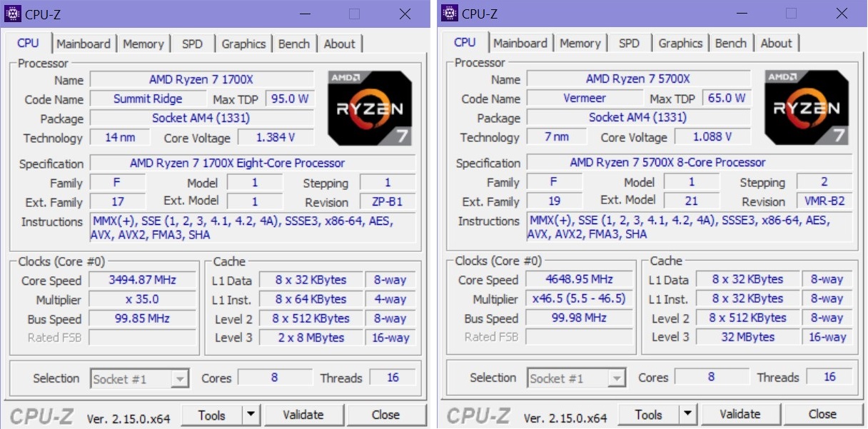
Task: Click the CPU-Z app icon in left window title bar
Action: [x=13, y=14]
